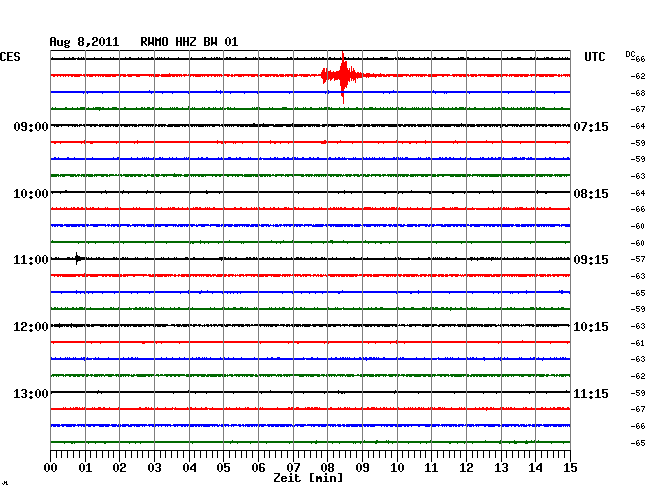Click the "06" minute tick label
650x494 pixels.
click(x=258, y=467)
